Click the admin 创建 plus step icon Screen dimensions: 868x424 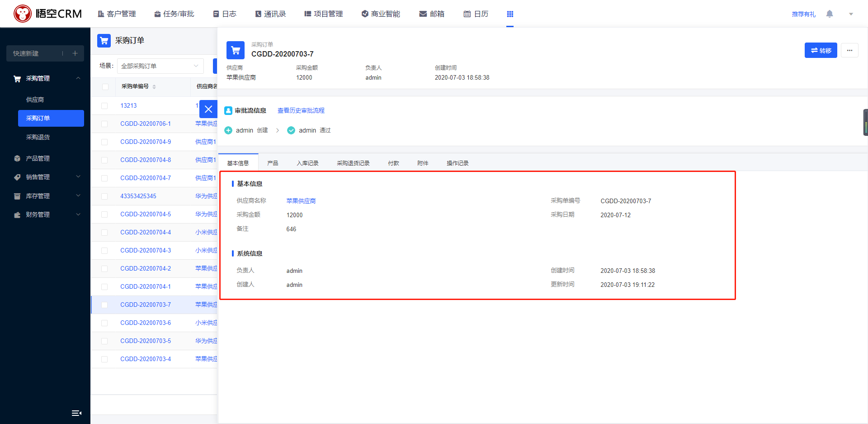[228, 130]
